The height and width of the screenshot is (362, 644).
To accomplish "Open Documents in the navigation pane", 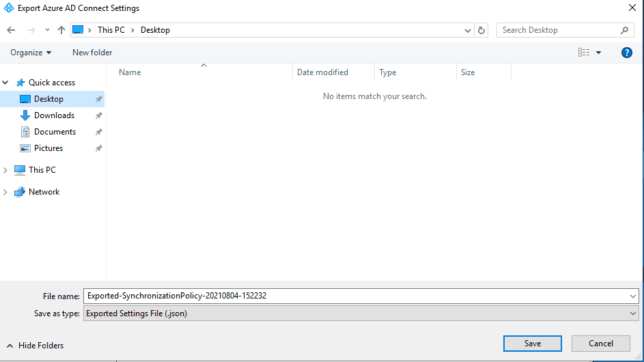I will (55, 132).
